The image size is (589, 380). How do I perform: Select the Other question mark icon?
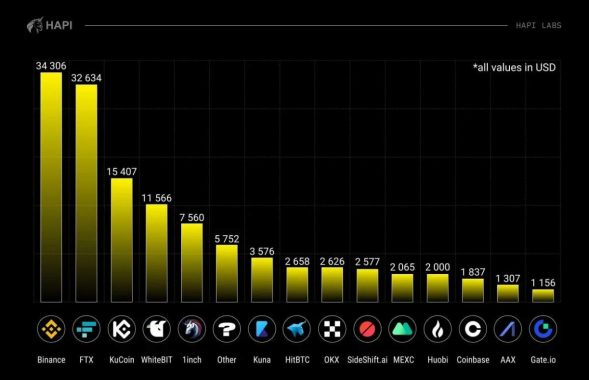[x=227, y=329]
